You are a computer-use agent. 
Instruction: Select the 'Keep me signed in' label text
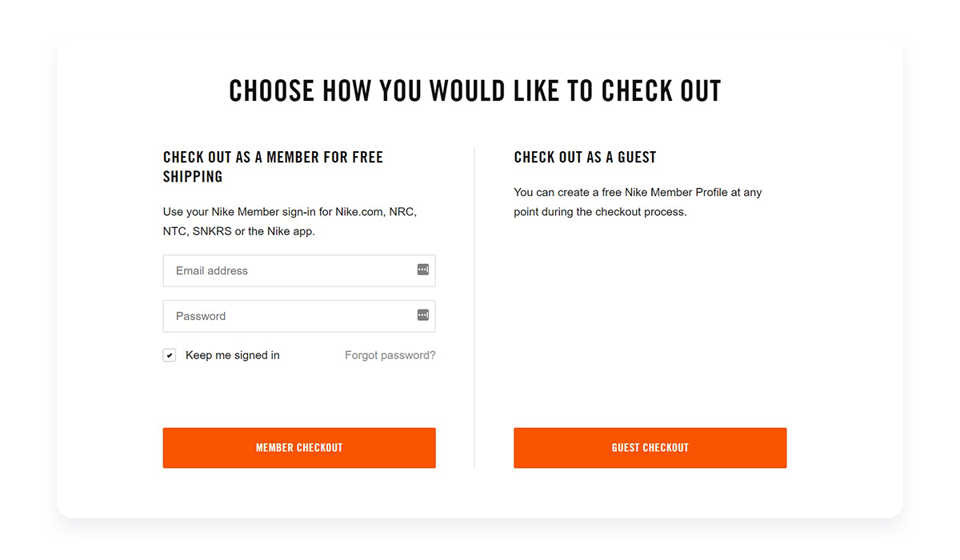tap(233, 355)
